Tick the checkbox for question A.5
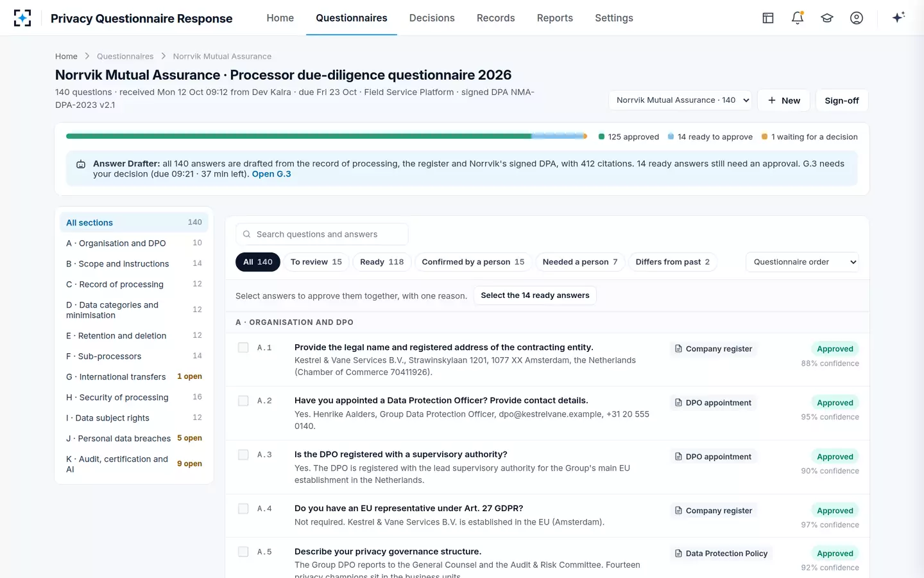 (243, 552)
